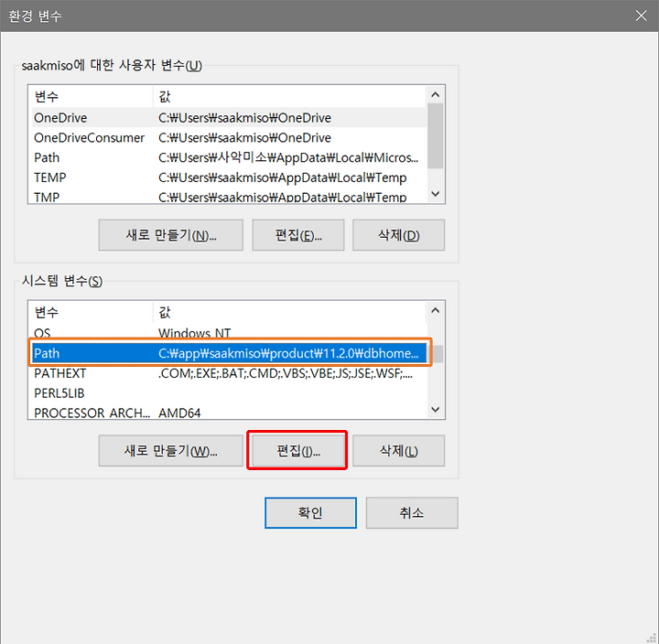Select the OS system variable row
The width and height of the screenshot is (659, 644).
(229, 332)
